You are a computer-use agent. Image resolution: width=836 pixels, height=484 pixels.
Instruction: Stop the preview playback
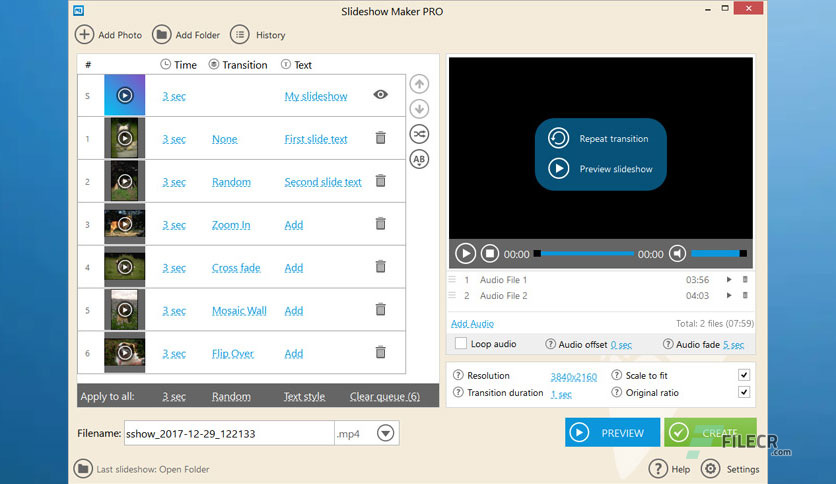point(489,253)
